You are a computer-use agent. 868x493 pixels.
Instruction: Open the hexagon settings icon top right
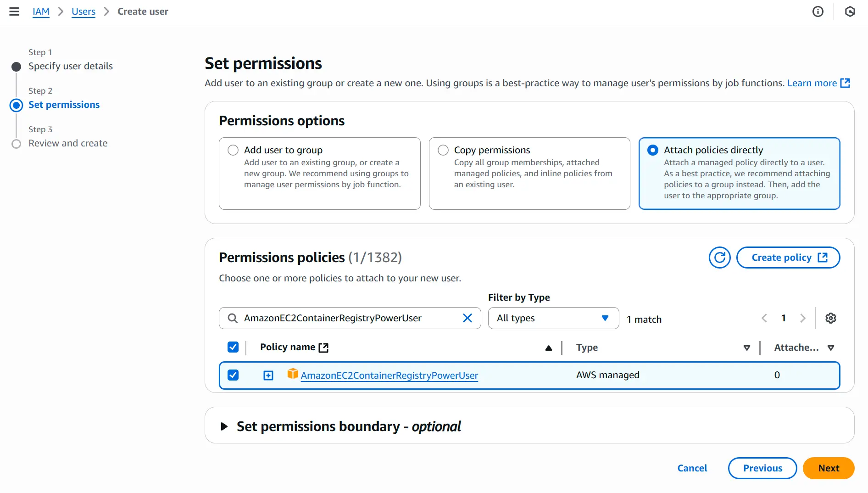(x=850, y=11)
